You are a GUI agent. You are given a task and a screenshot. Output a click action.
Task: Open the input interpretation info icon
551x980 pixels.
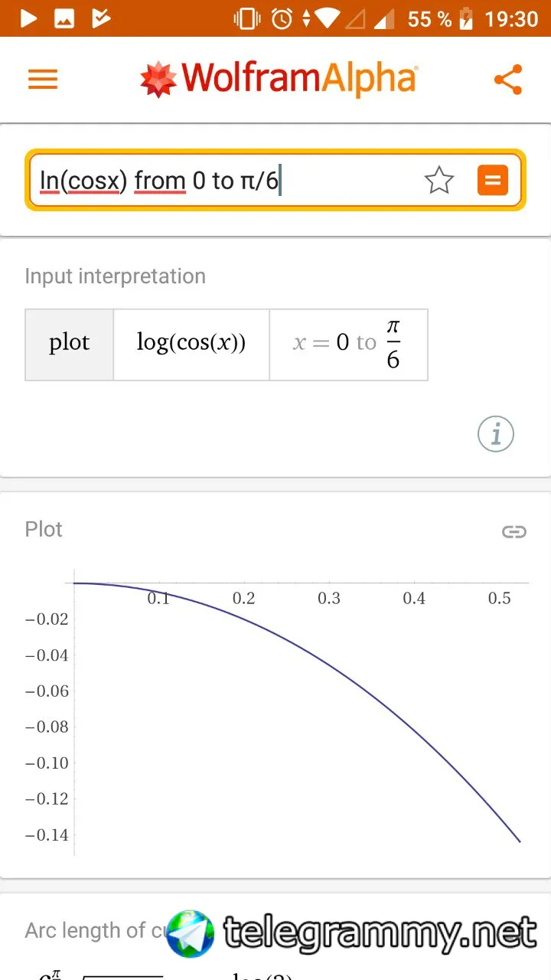point(495,434)
